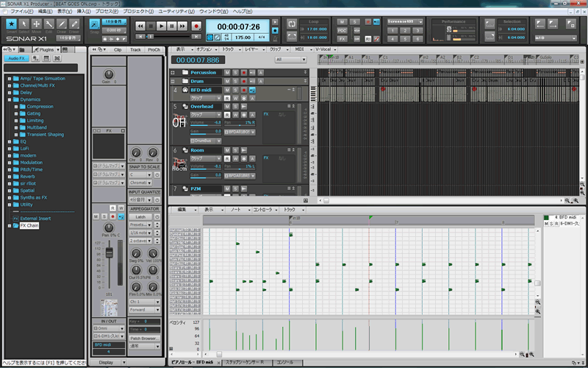This screenshot has width=588, height=368.
Task: Expand the Delay folder
Action: click(10, 93)
